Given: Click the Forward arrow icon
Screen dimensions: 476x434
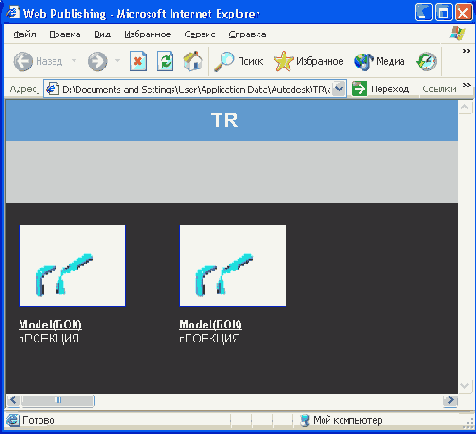Looking at the screenshot, I should click(97, 61).
